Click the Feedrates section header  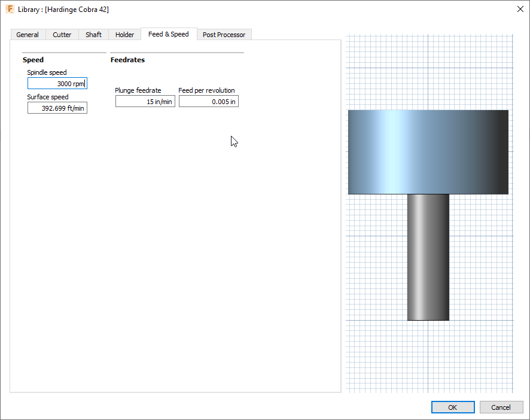127,60
